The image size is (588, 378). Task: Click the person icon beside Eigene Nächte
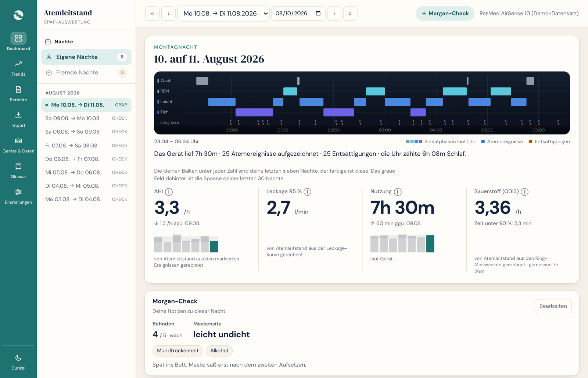49,57
